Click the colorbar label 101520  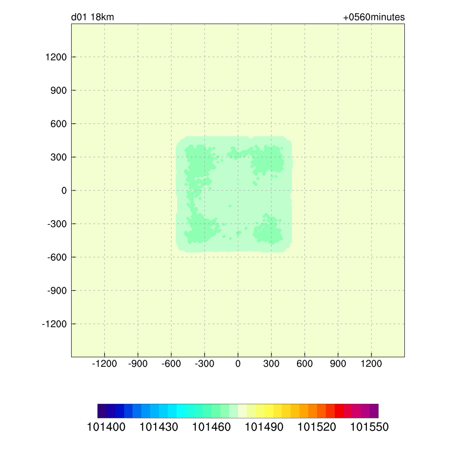click(x=317, y=427)
